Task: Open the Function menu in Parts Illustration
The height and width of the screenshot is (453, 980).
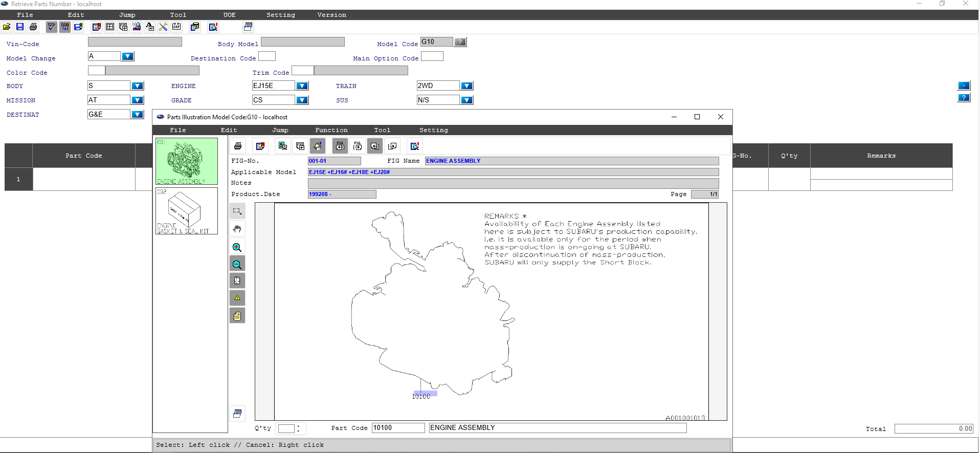Action: [x=331, y=130]
